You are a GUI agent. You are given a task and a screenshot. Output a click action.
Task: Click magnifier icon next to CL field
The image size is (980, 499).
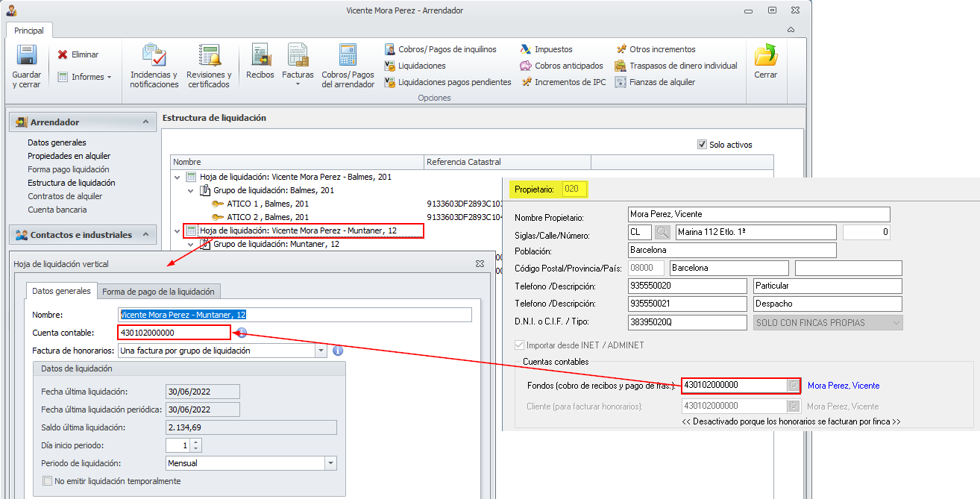pos(662,232)
